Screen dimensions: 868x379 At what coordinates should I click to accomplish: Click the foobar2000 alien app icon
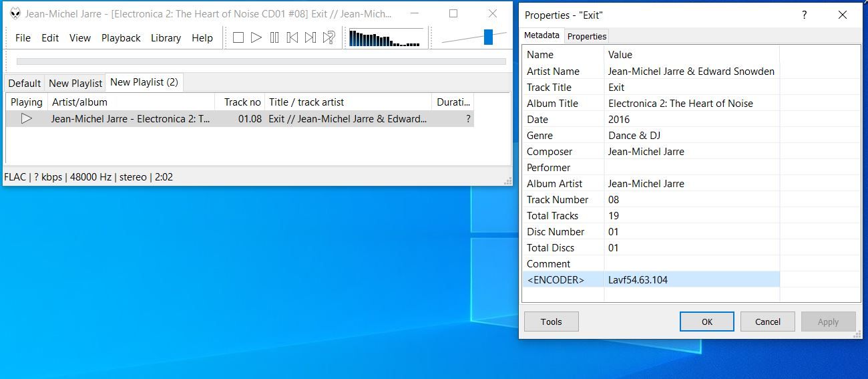tap(15, 13)
